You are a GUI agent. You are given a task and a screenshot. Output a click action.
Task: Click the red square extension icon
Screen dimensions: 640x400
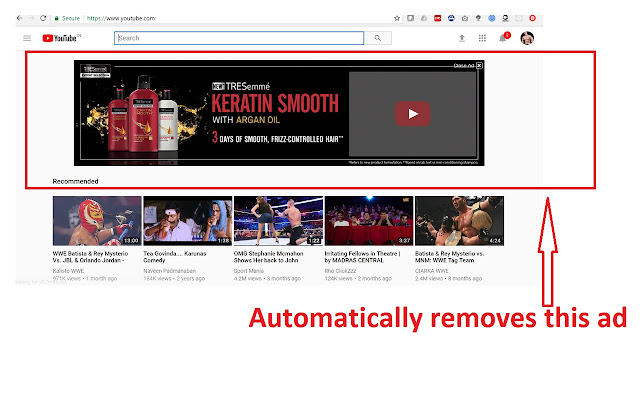(438, 18)
